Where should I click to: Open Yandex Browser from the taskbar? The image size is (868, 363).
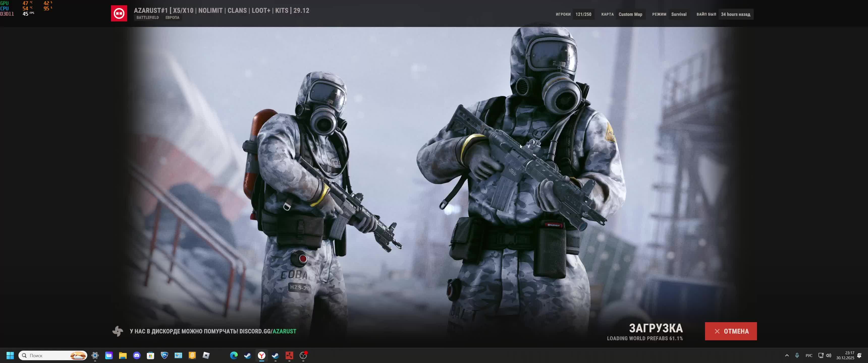(x=261, y=355)
